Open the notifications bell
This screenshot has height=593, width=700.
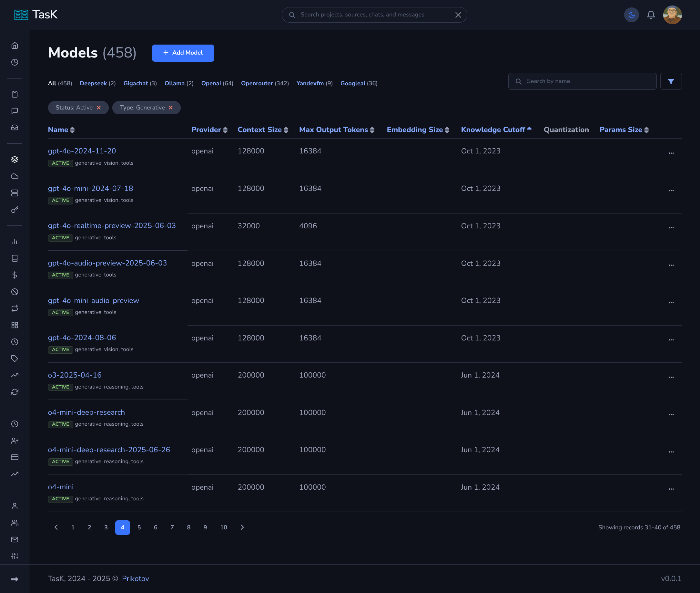[x=651, y=15]
